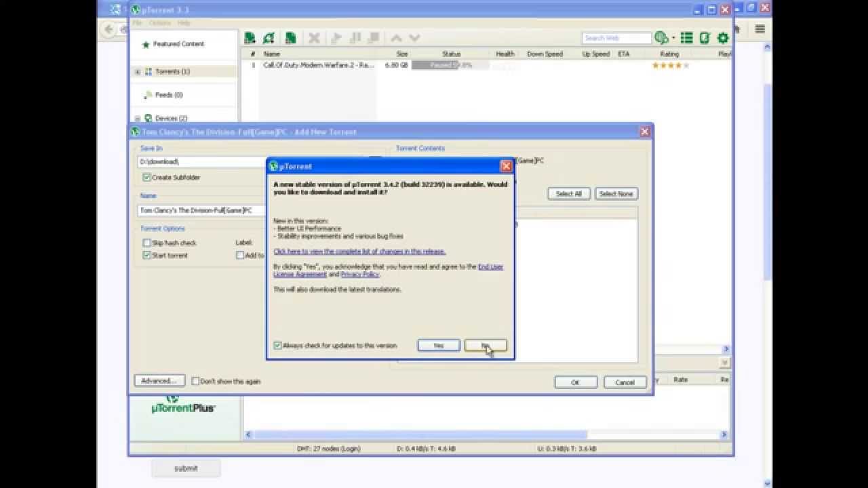Open the complete list of changes link
This screenshot has width=868, height=488.
coord(359,251)
